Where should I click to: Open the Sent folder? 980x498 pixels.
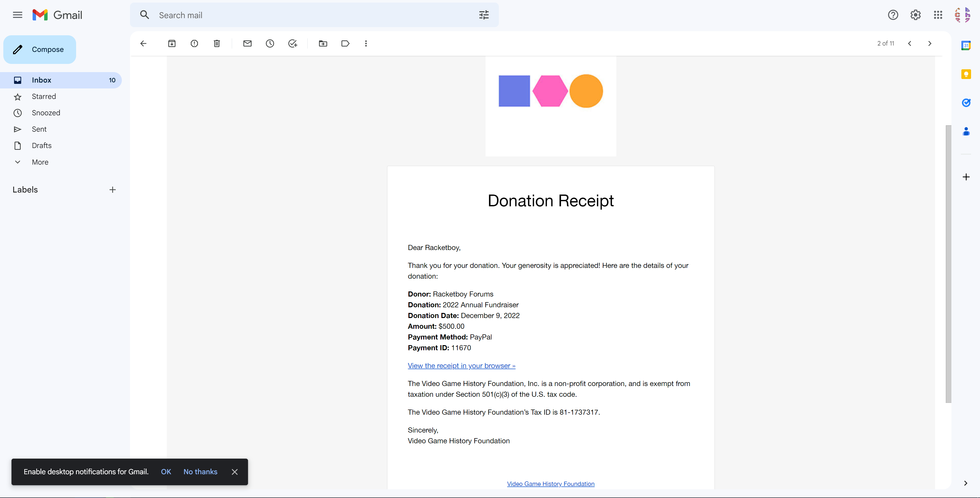tap(61, 129)
